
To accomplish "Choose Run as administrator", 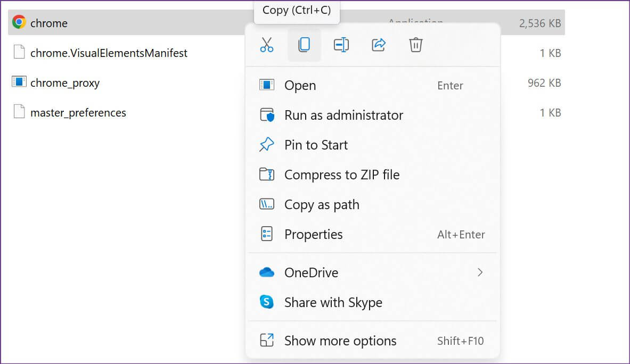I will coord(372,115).
